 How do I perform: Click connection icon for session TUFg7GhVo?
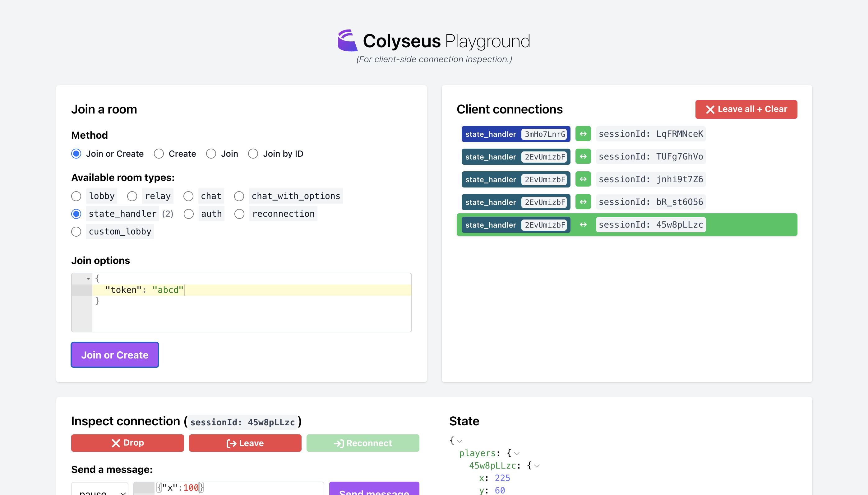[583, 157]
